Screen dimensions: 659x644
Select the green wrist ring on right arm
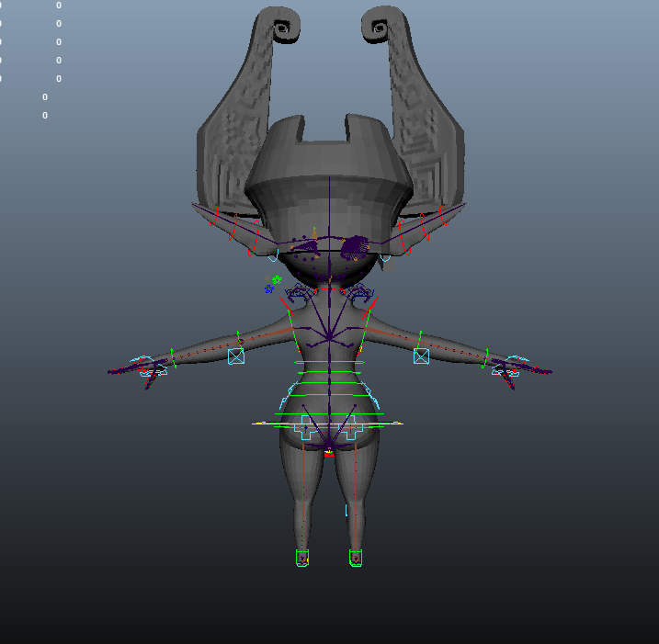tap(484, 358)
